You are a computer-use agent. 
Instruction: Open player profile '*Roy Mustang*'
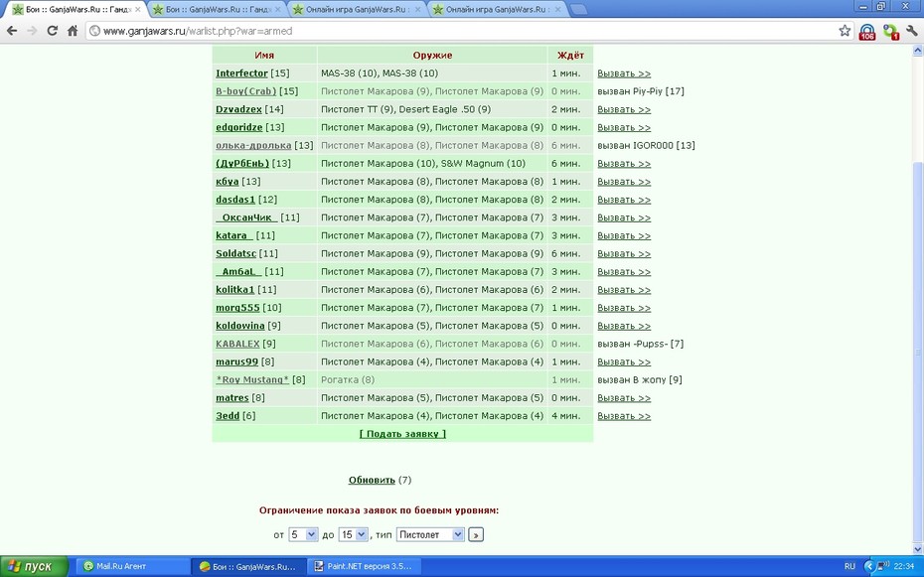[252, 379]
